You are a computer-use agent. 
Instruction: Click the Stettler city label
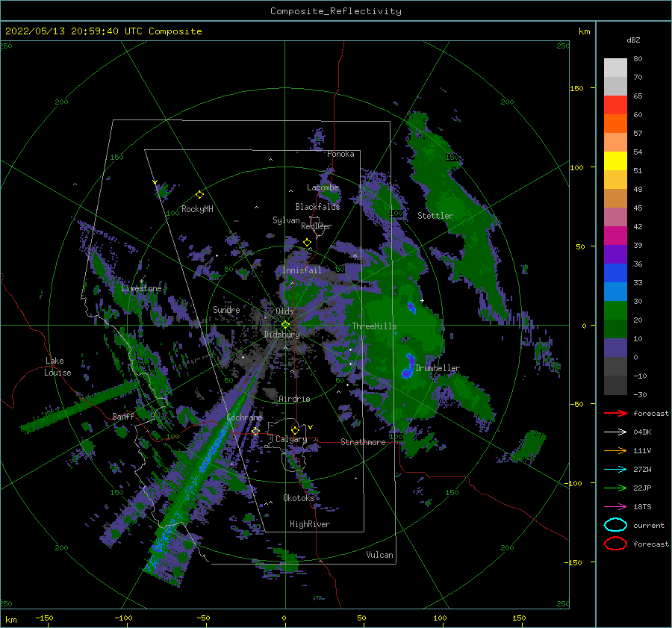point(435,216)
